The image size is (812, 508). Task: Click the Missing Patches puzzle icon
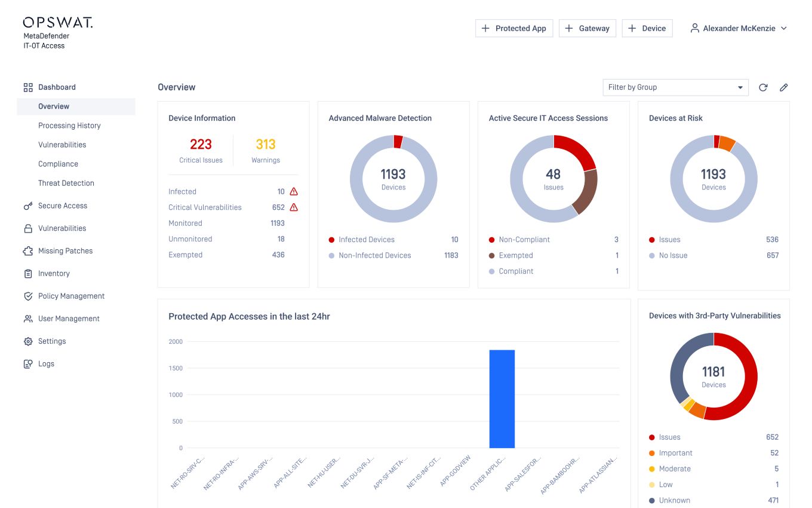pos(28,251)
